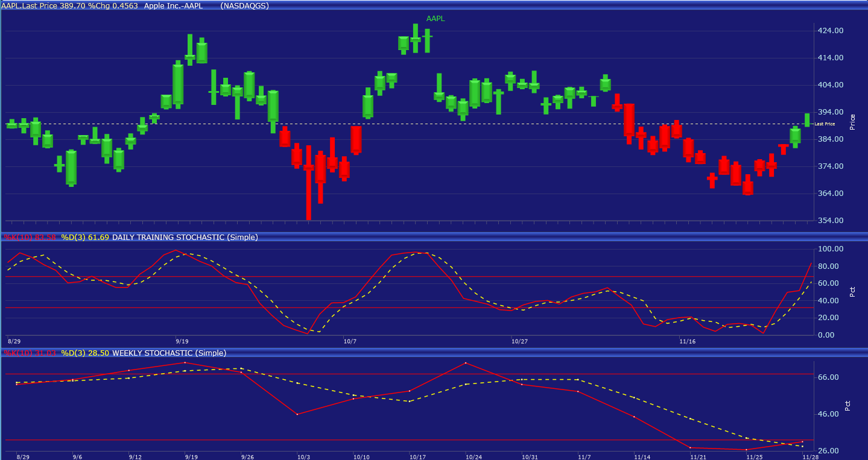Click the 8/29 date in weekly stochastic pane
The height and width of the screenshot is (460, 868).
pos(24,457)
